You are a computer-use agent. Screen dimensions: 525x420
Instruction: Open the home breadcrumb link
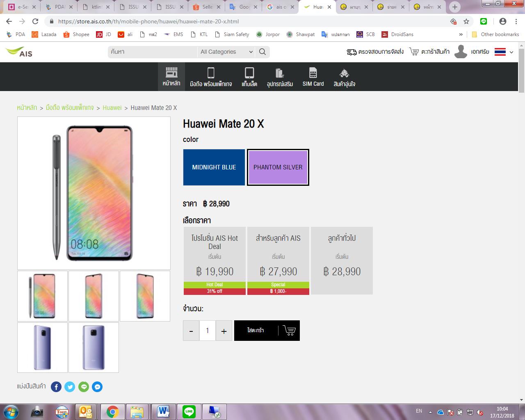[27, 107]
